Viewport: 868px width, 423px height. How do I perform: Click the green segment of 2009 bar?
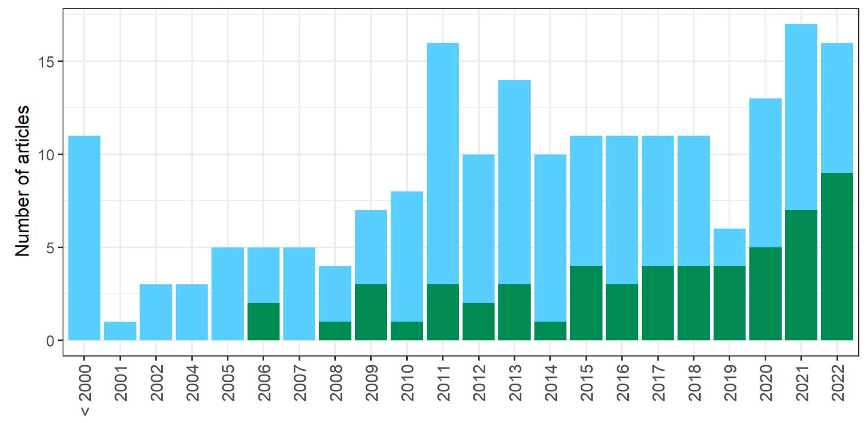371,312
